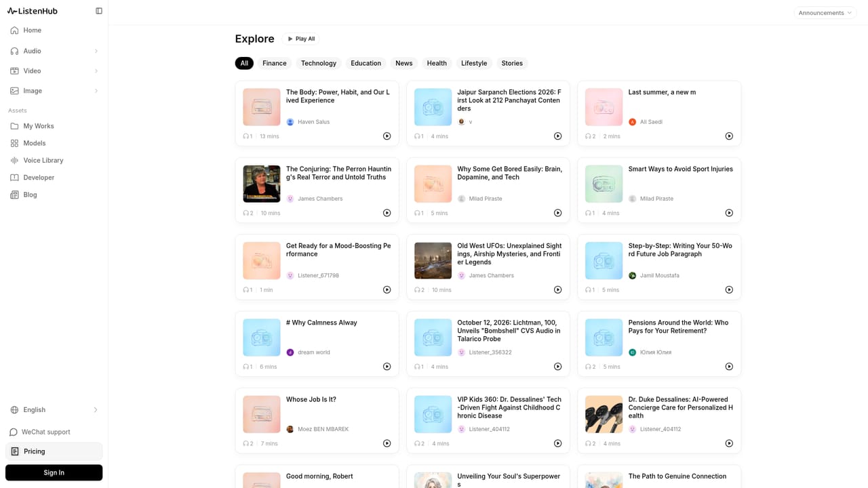The image size is (868, 488).
Task: Open "Why Some Get Bored Easily" title
Action: (510, 173)
